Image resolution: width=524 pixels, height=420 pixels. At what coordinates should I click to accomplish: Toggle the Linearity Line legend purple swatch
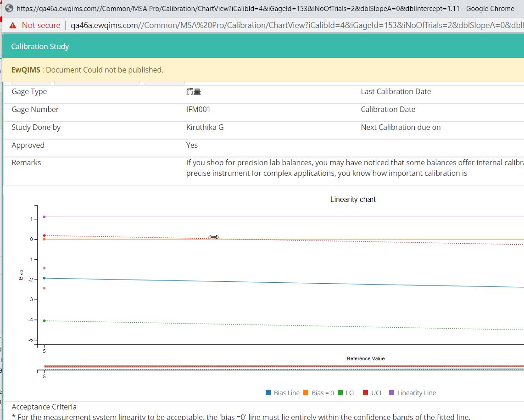click(x=392, y=392)
